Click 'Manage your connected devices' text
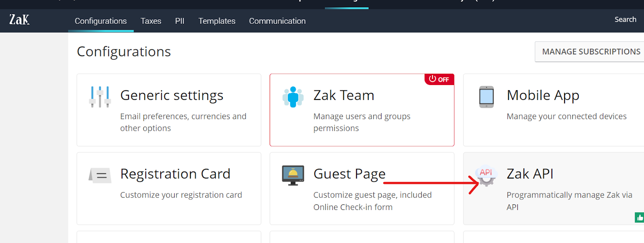This screenshot has width=644, height=243. (566, 116)
